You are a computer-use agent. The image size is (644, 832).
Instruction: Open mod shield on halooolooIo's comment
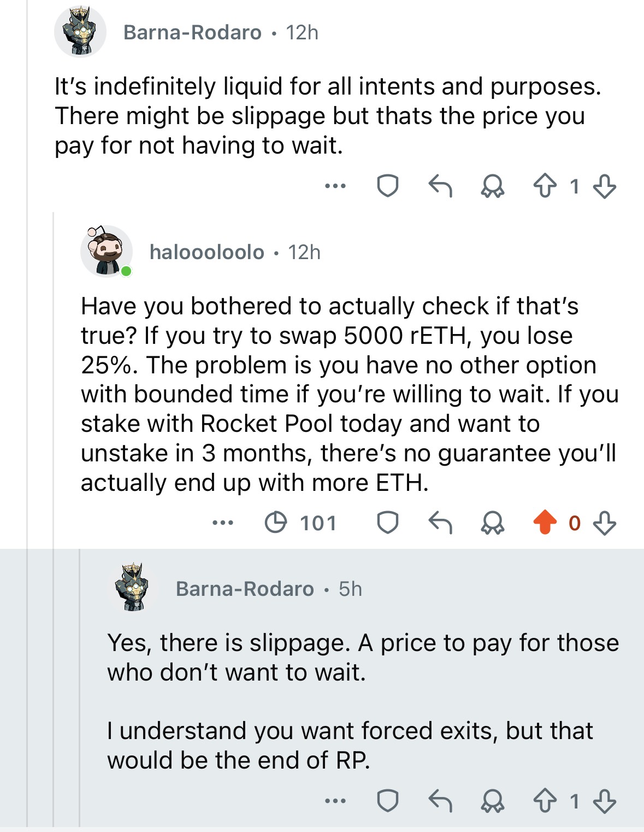[388, 523]
